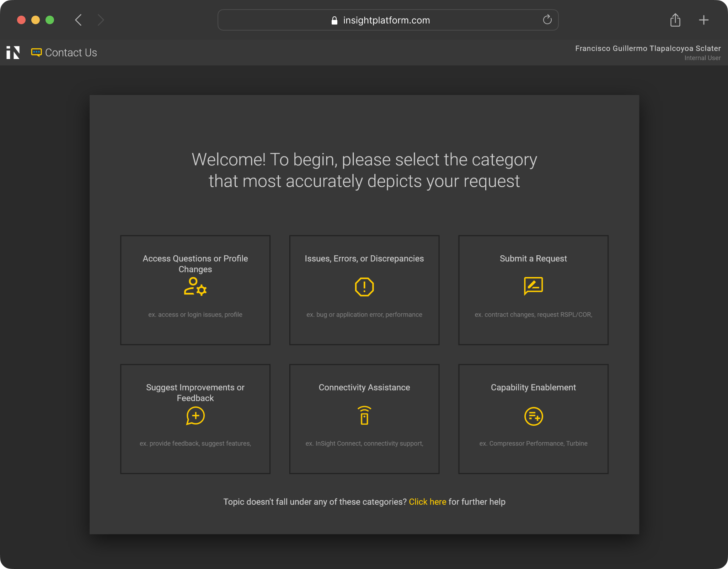Click the insightplatform.com address bar

(x=386, y=20)
